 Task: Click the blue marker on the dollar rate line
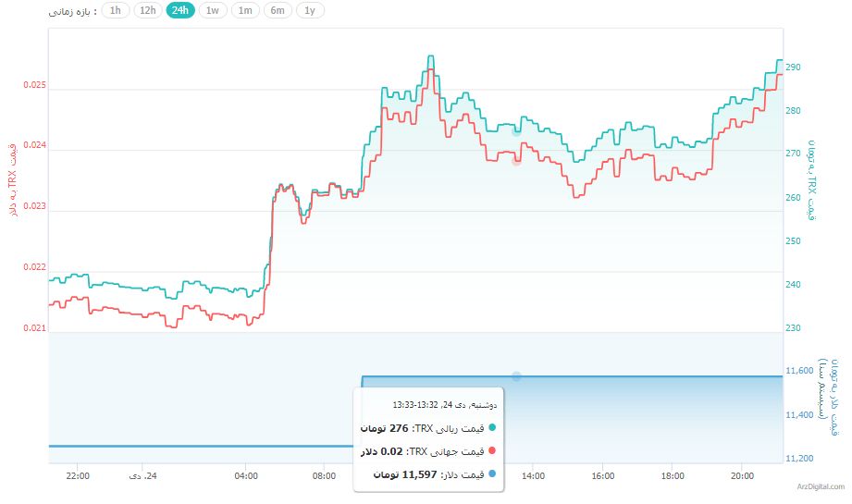coord(516,376)
